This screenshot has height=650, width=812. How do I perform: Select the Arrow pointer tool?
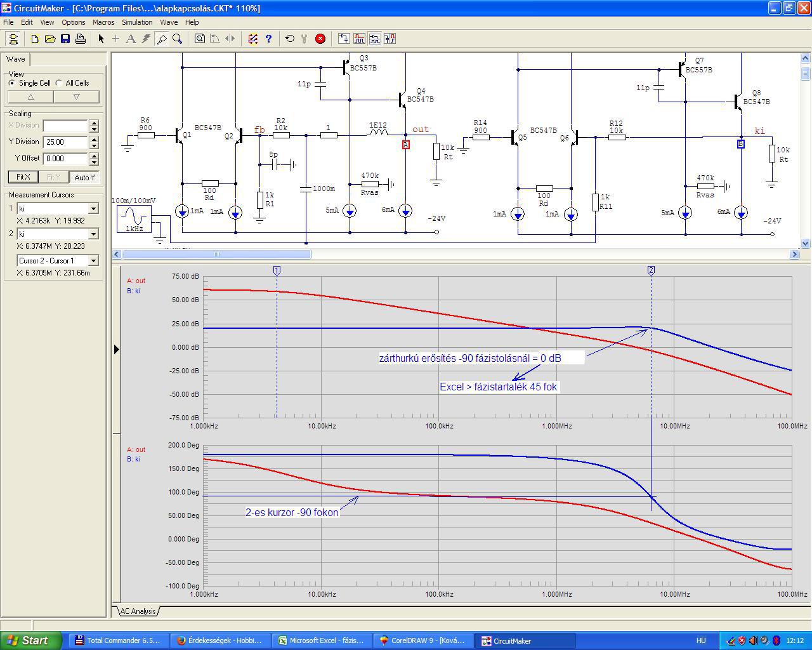click(x=101, y=39)
